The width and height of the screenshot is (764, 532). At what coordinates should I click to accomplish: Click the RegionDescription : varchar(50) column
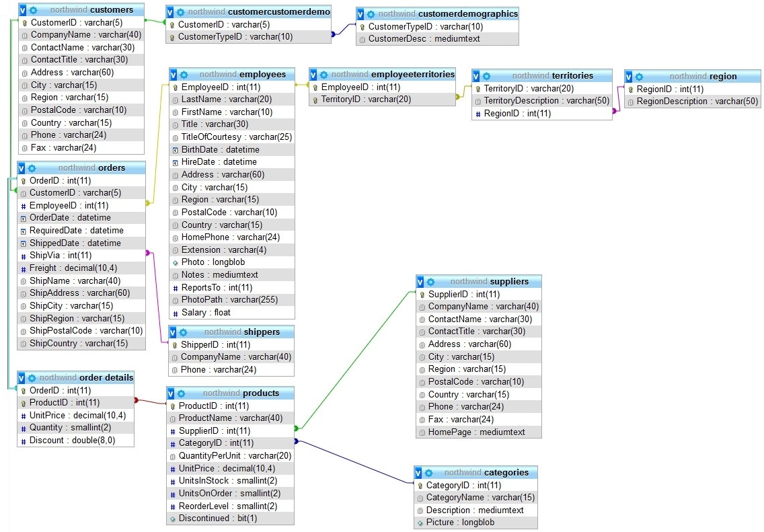pyautogui.click(x=693, y=102)
